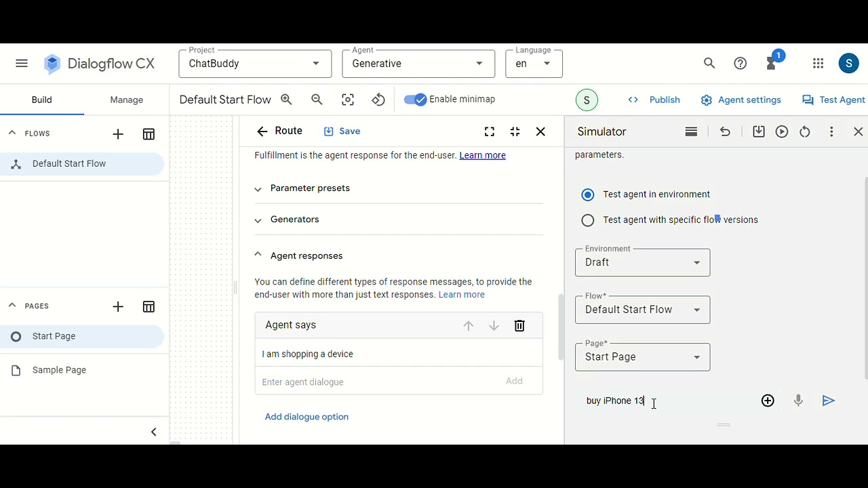Open the Language en dropdown
Screen dimensions: 868x488
click(x=534, y=64)
